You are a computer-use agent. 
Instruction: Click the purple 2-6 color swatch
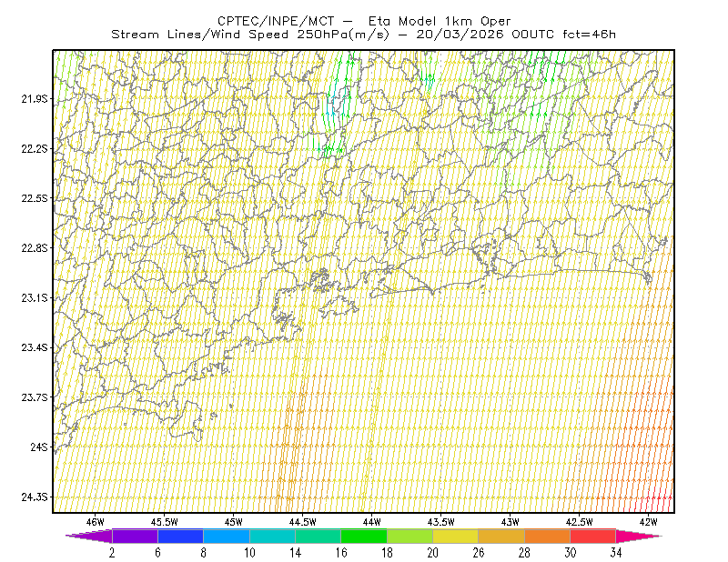click(x=135, y=536)
